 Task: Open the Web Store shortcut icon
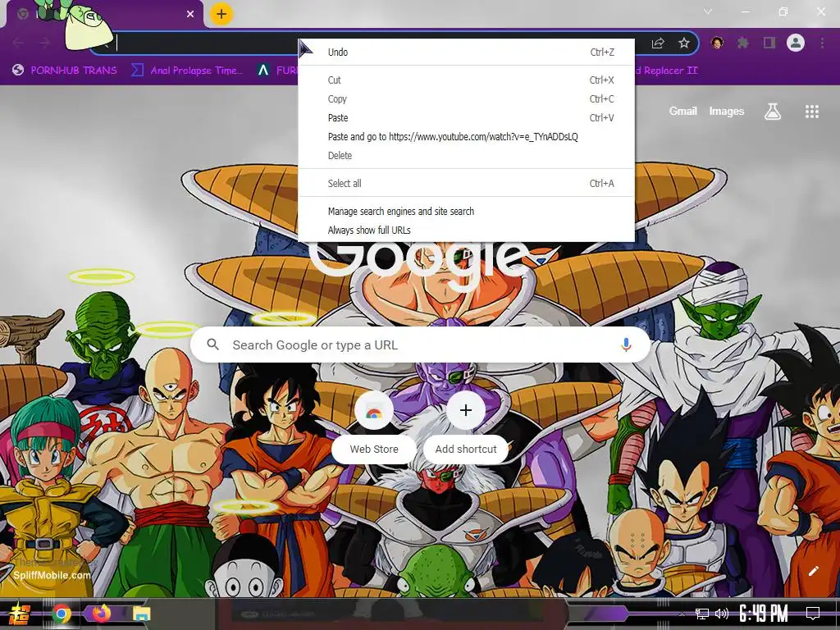pyautogui.click(x=374, y=410)
